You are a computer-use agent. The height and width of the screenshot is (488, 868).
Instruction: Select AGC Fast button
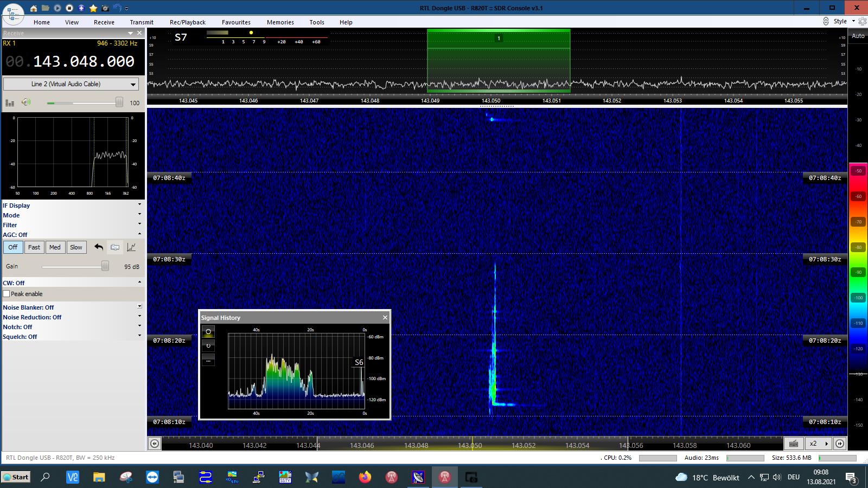(34, 247)
